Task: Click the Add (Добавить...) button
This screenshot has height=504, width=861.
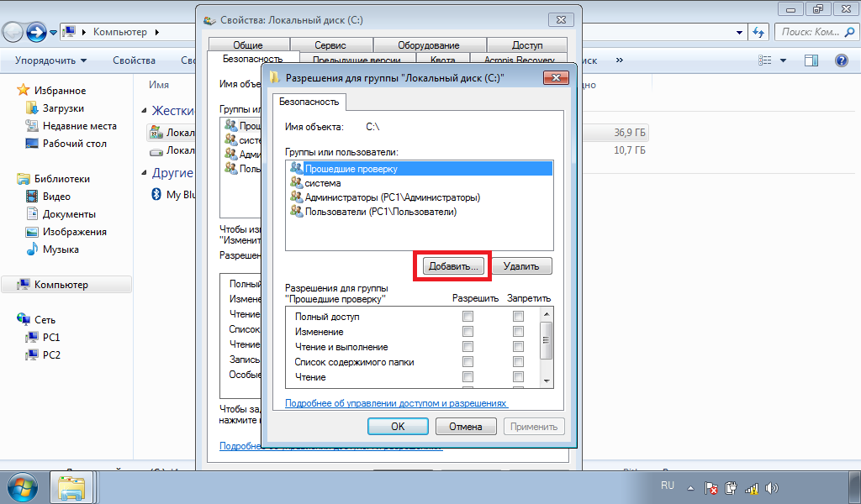Action: [x=453, y=266]
